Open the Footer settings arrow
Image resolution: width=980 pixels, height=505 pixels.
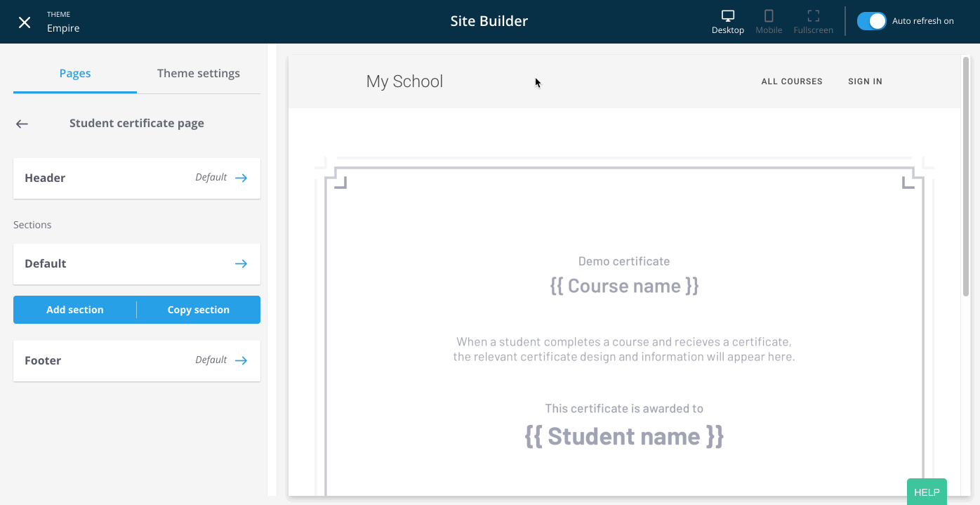241,360
